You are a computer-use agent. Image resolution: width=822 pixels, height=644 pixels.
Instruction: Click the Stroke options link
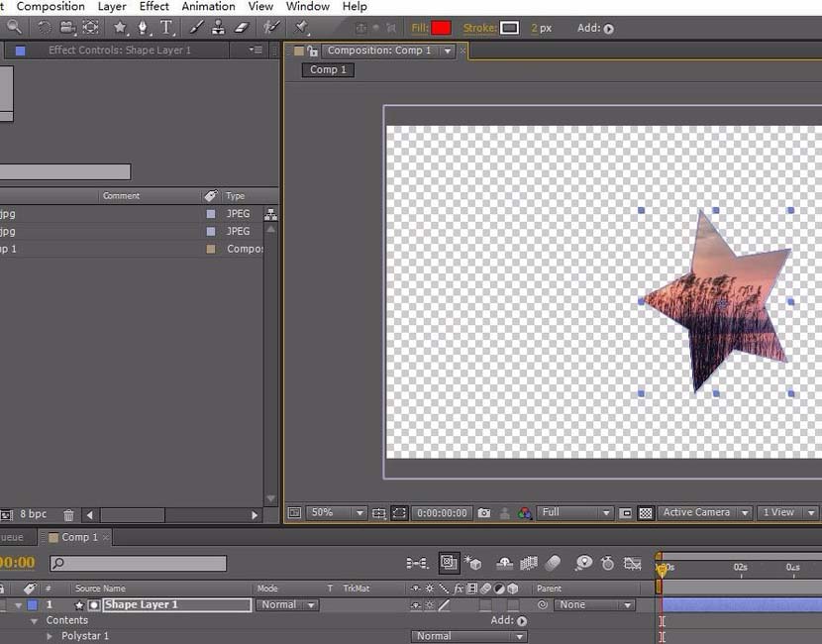click(478, 28)
